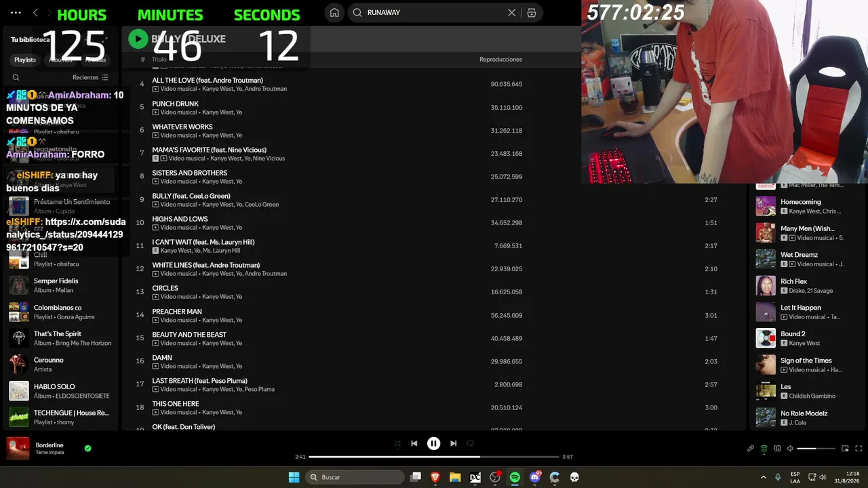Open the Borderline album cover thumbnail
Viewport: 868px width, 488px height.
18,448
